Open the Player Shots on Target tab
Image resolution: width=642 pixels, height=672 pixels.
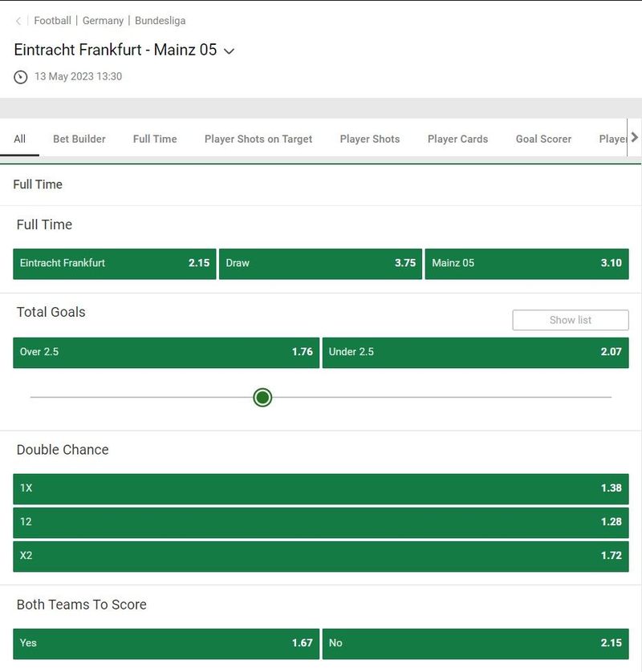(258, 139)
